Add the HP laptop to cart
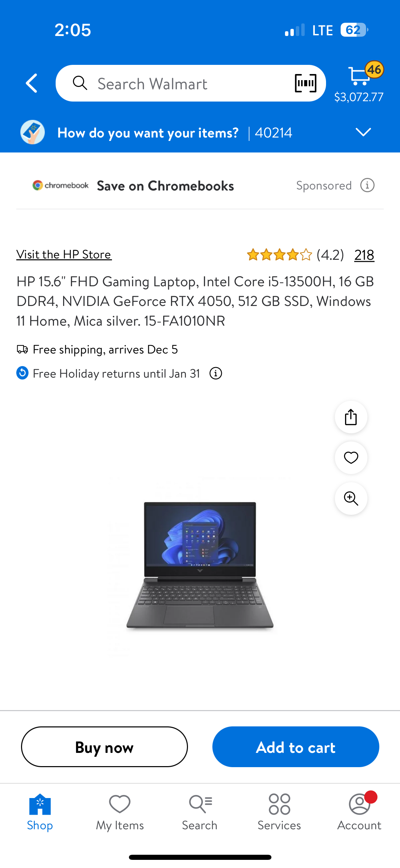Viewport: 400px width, 868px height. pos(296,747)
